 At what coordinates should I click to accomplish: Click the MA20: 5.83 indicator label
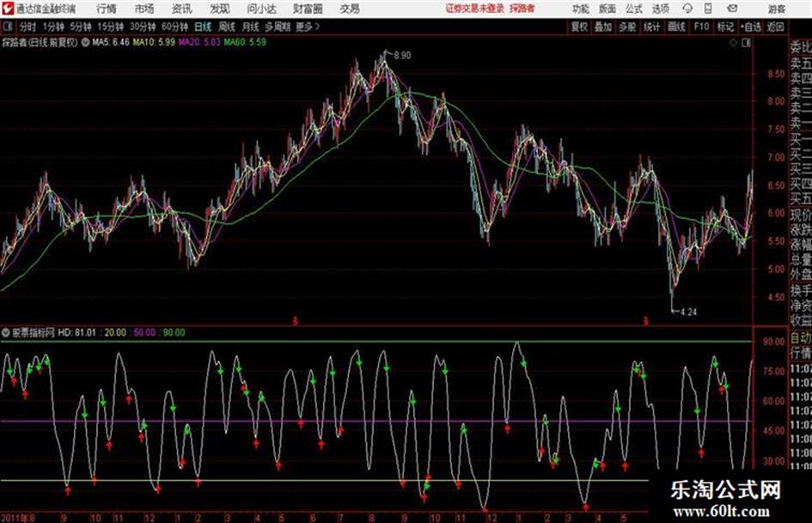[199, 42]
